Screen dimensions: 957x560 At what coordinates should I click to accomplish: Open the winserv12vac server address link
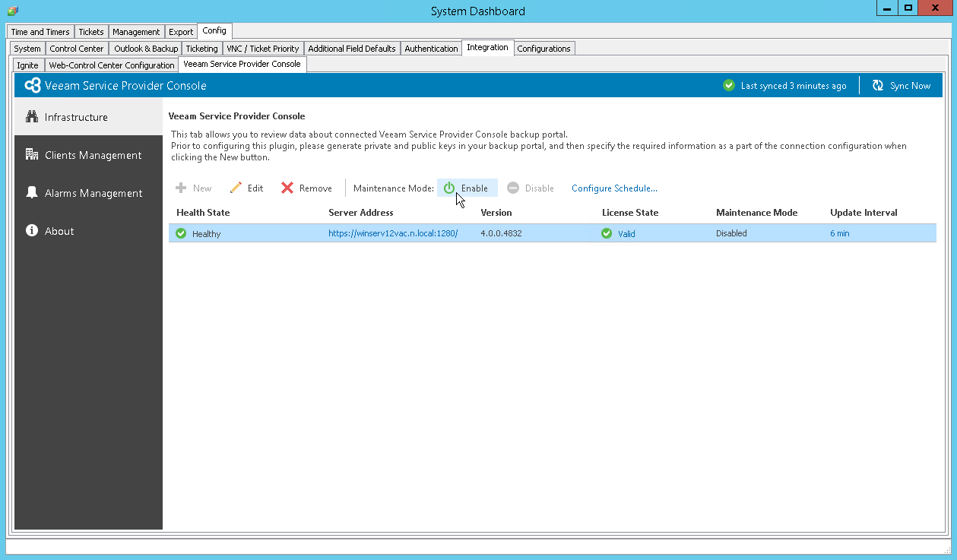point(393,233)
